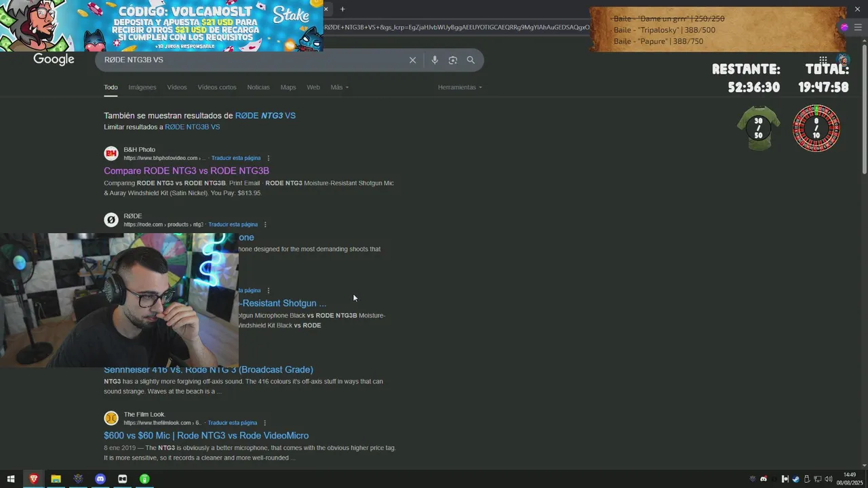Viewport: 868px width, 488px height.
Task: Click The Film Look site name
Action: 144,415
